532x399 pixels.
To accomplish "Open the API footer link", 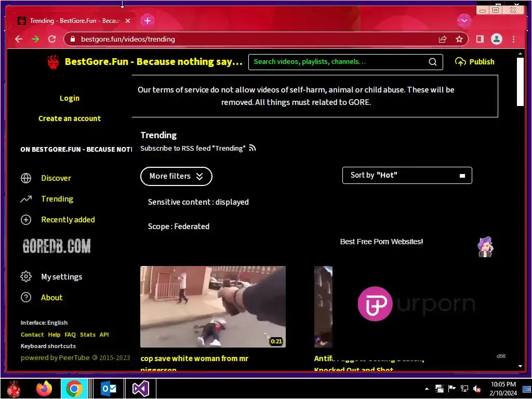I will point(104,335).
